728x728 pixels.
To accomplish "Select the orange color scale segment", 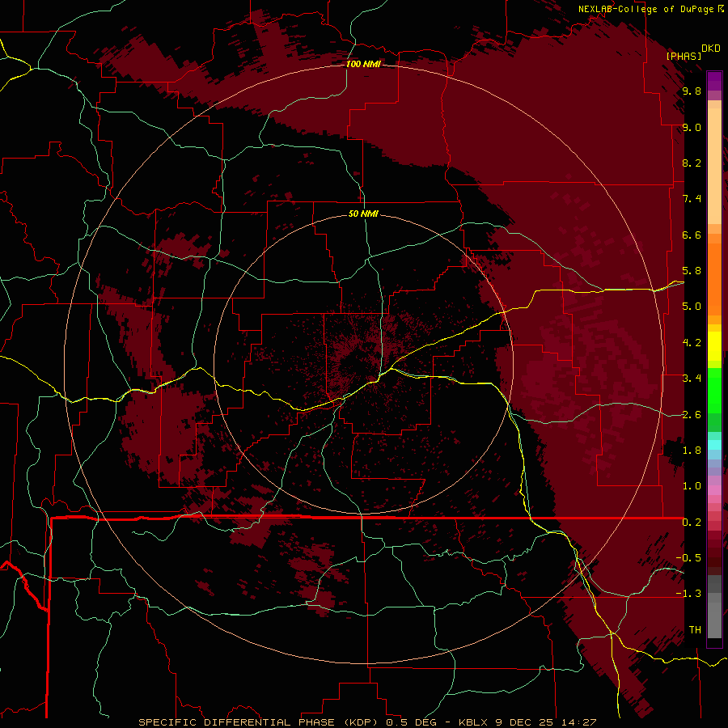I will tap(714, 280).
